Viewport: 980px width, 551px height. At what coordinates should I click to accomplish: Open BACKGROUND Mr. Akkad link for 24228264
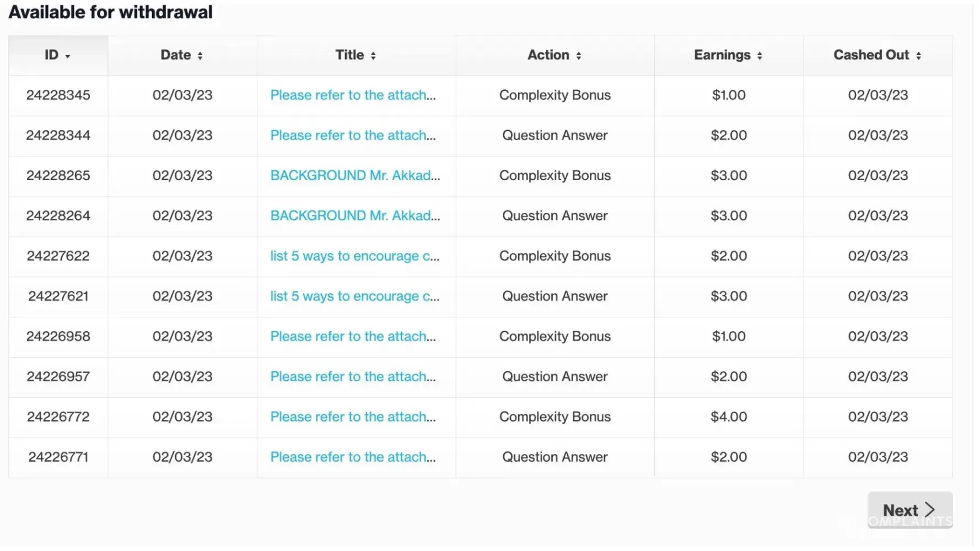(355, 216)
